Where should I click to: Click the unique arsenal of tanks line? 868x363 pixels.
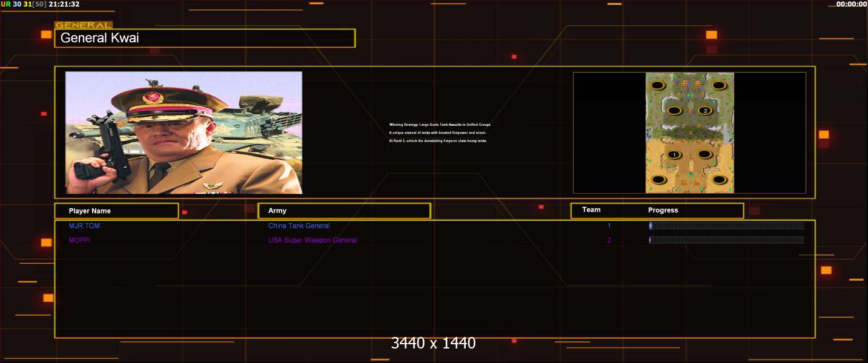pos(438,132)
